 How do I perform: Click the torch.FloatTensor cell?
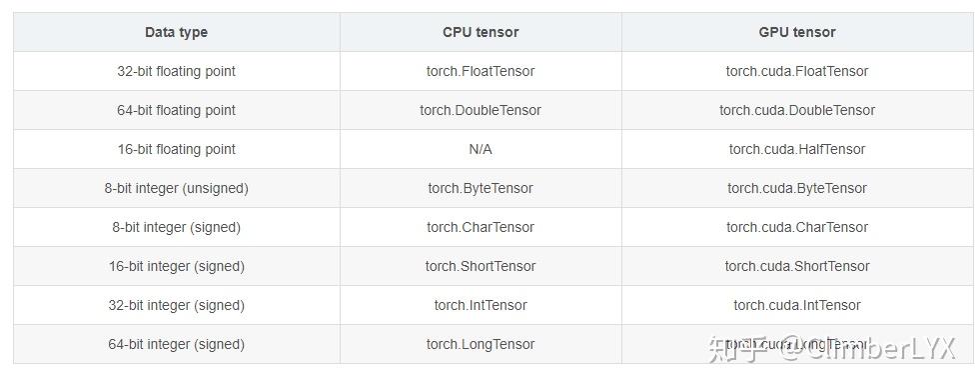(x=481, y=71)
